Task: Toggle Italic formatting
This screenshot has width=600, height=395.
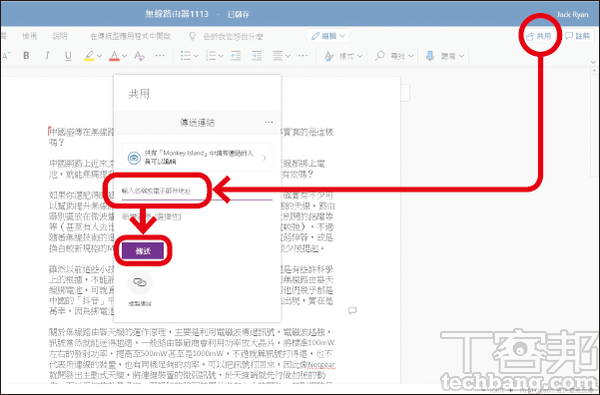Action: coord(47,56)
